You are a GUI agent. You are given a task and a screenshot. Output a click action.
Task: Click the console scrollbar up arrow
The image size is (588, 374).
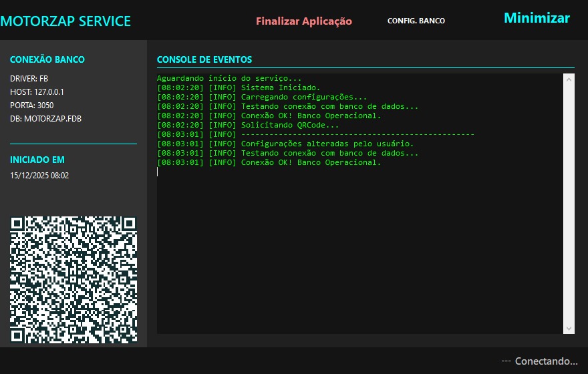(569, 79)
